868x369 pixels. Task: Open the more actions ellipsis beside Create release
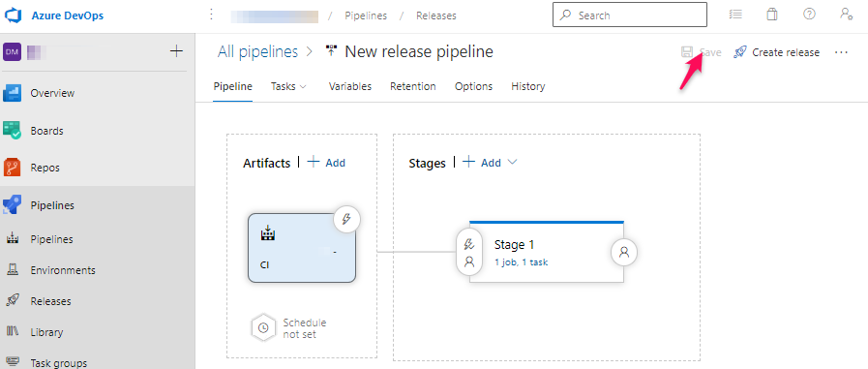click(842, 52)
